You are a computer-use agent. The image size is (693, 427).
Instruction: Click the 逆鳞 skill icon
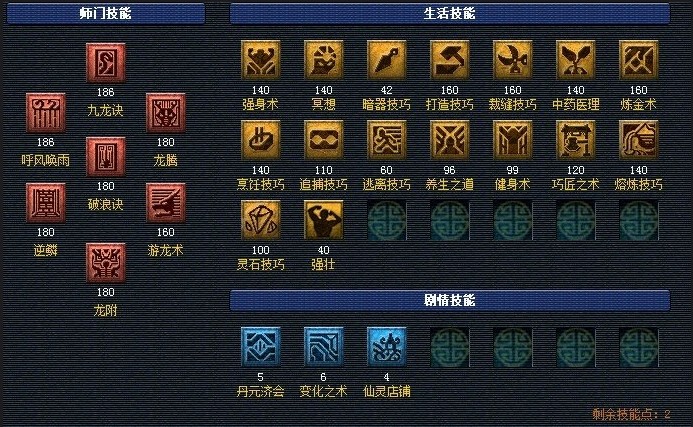click(x=46, y=203)
